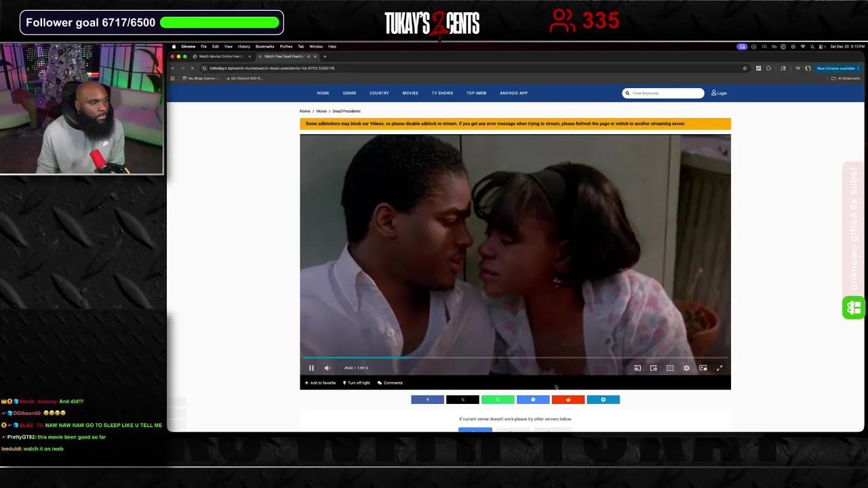Bookmark this page with the star
Screen dimensions: 868x488
[x=745, y=68]
